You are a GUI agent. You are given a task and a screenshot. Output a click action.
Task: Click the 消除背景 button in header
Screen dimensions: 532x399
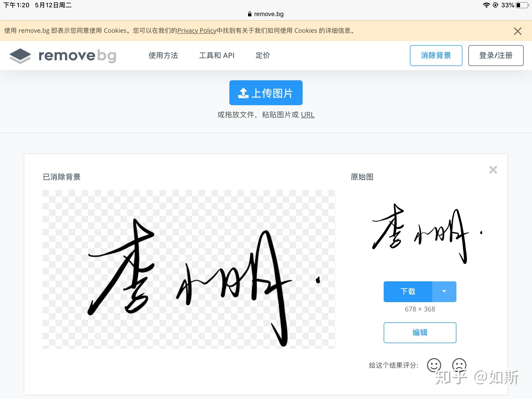coord(436,56)
